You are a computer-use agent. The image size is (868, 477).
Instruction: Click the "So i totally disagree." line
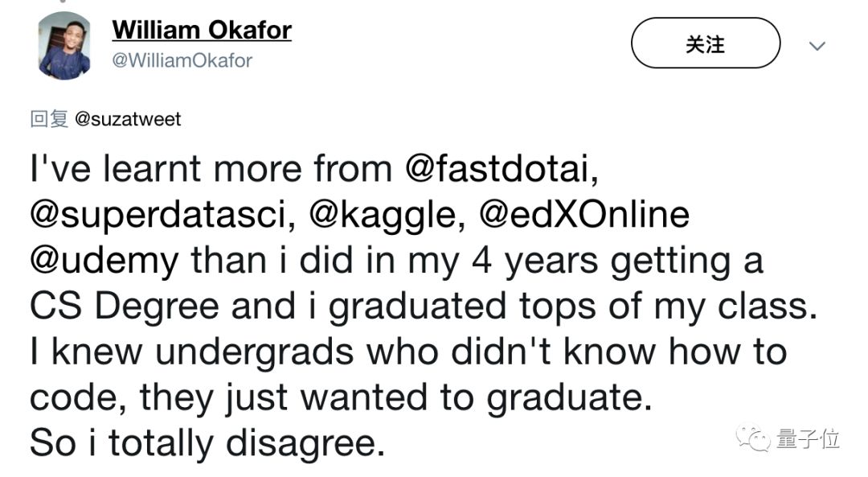pos(207,443)
